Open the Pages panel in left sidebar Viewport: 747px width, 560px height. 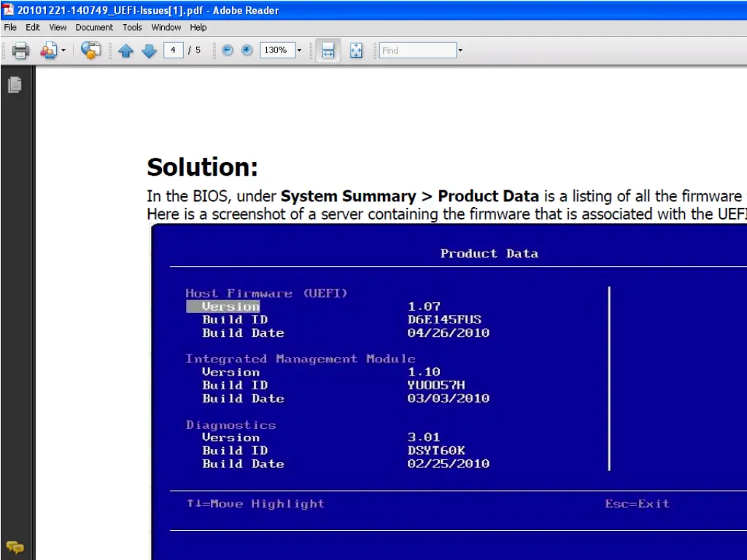tap(15, 85)
